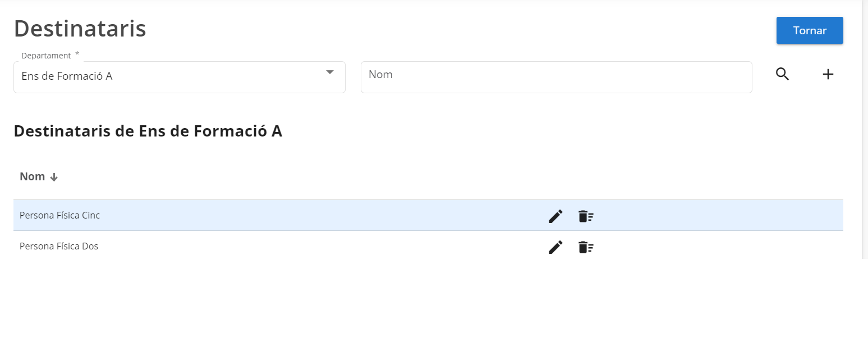Click the Destinataris de Ens de Formació A heading
The image size is (868, 364).
pyautogui.click(x=148, y=131)
